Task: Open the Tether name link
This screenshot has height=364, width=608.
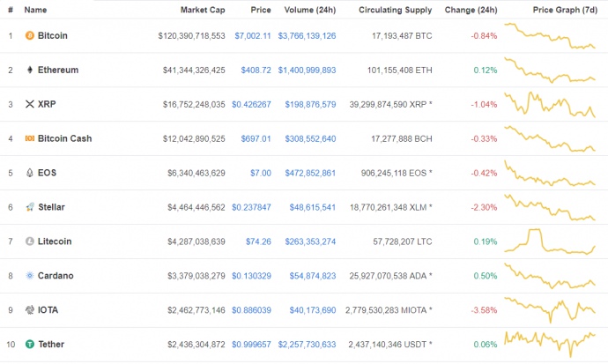Action: [51, 345]
